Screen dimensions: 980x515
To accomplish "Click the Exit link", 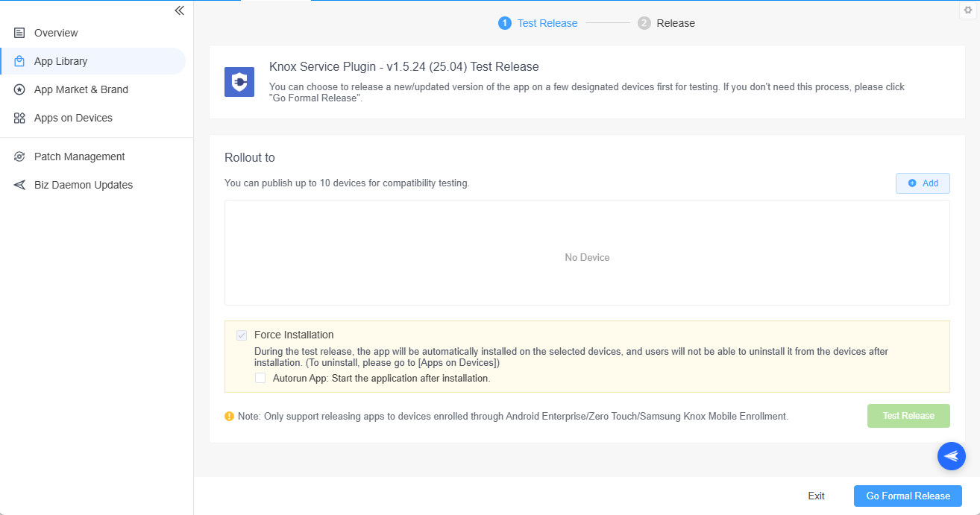I will 816,496.
